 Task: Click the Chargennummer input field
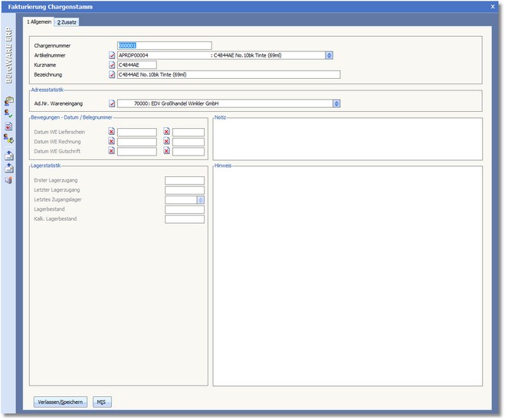[x=163, y=45]
